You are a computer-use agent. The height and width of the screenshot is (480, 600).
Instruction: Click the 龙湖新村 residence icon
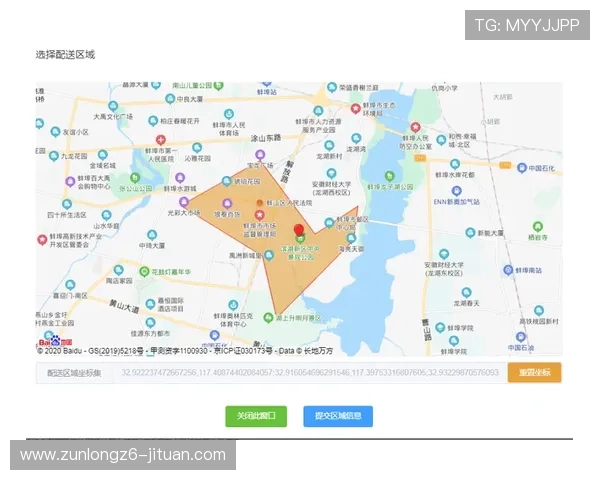click(329, 145)
